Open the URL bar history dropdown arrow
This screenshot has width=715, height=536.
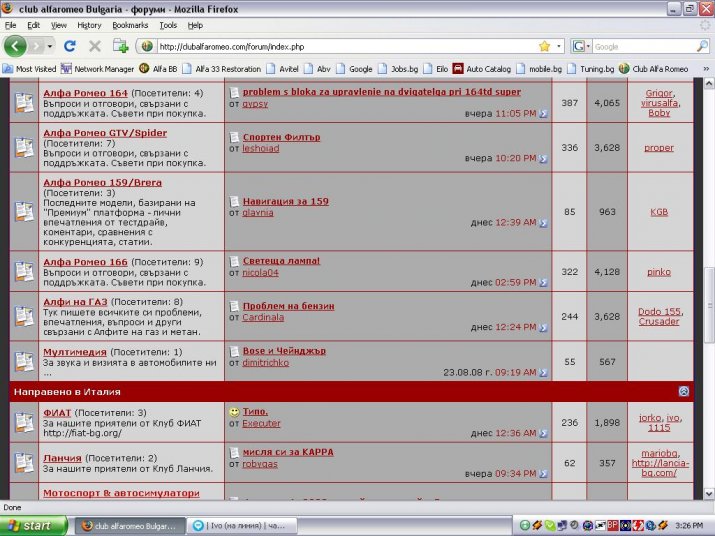558,46
